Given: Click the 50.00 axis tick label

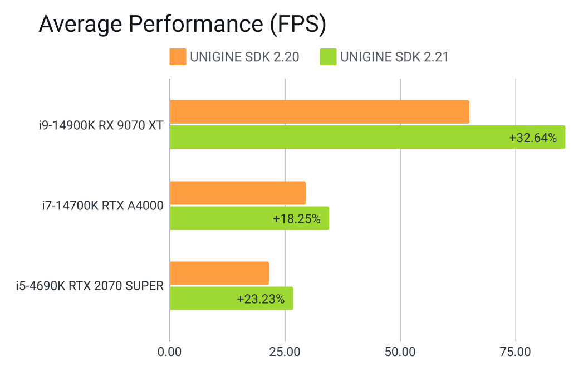Looking at the screenshot, I should 400,352.
